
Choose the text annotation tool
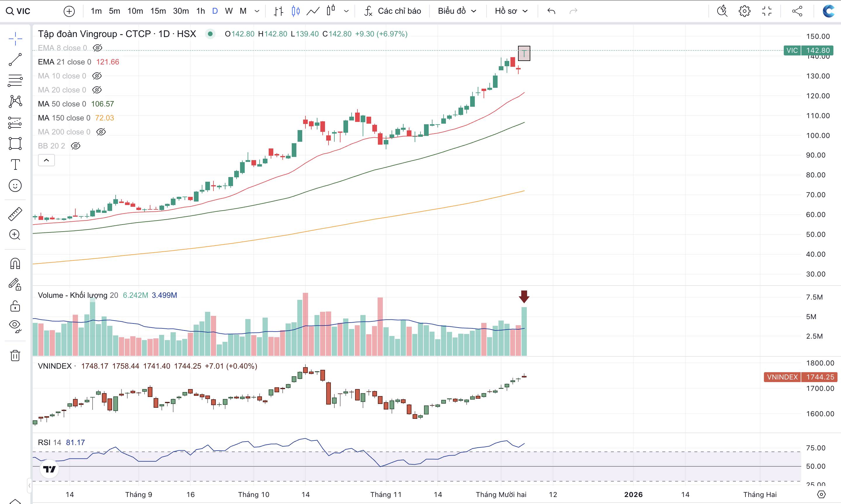coord(15,165)
